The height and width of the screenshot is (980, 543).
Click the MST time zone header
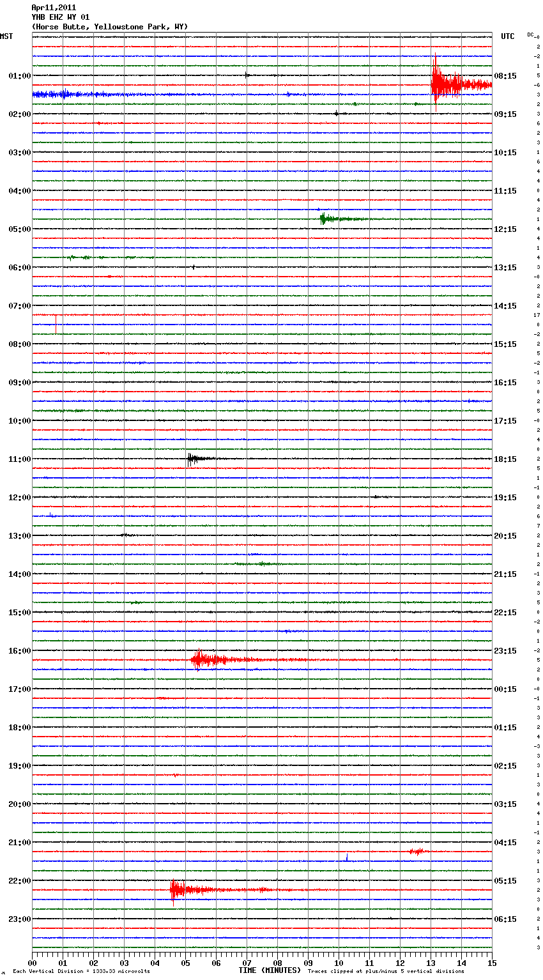[x=6, y=36]
